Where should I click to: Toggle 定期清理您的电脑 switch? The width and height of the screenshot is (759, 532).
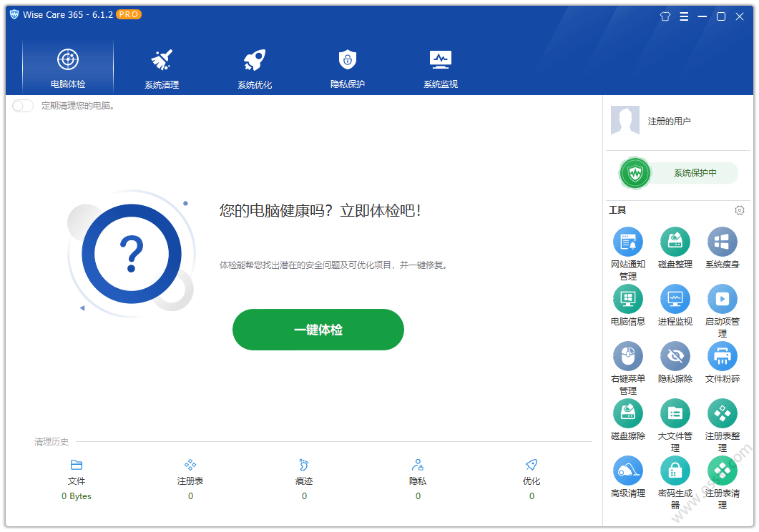tap(23, 106)
